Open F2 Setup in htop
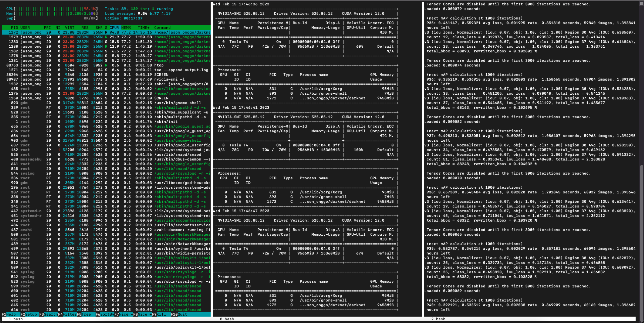This screenshot has width=644, height=323. (x=29, y=314)
